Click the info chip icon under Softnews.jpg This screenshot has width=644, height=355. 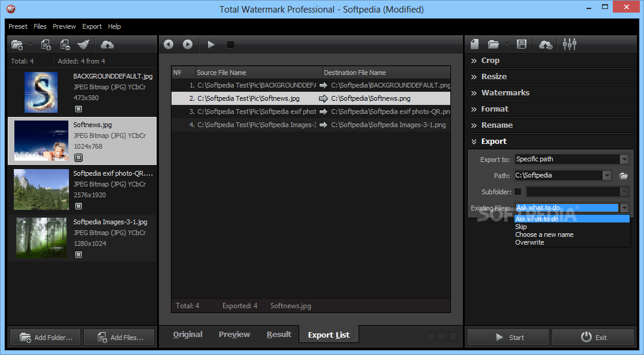(79, 157)
